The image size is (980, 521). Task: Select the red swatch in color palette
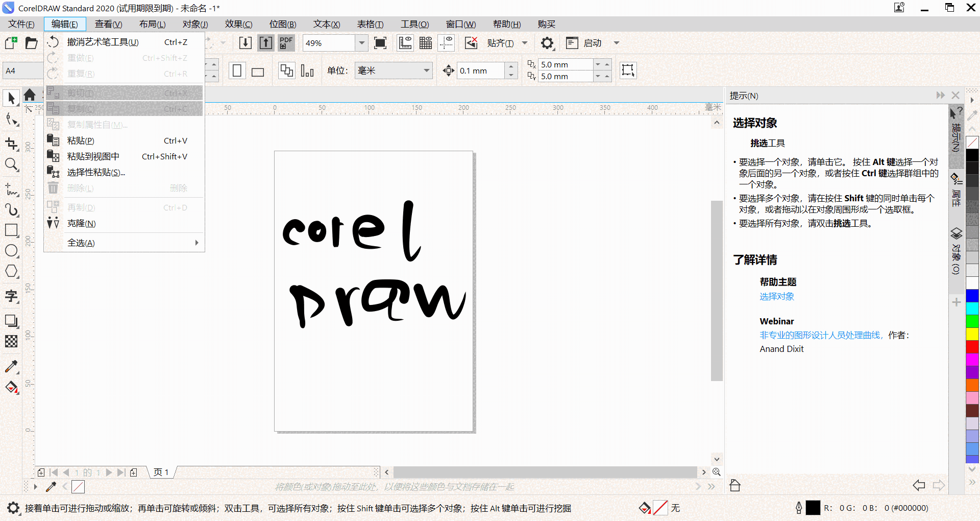(x=973, y=347)
